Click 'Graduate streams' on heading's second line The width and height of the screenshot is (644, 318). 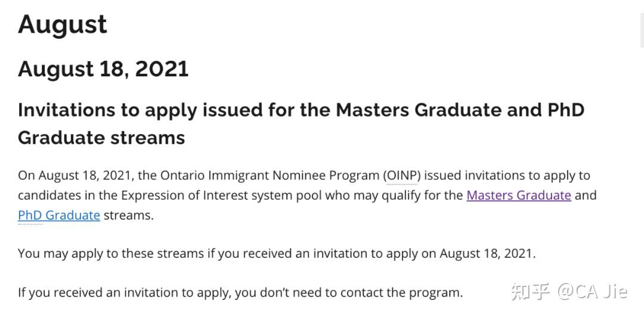(101, 138)
